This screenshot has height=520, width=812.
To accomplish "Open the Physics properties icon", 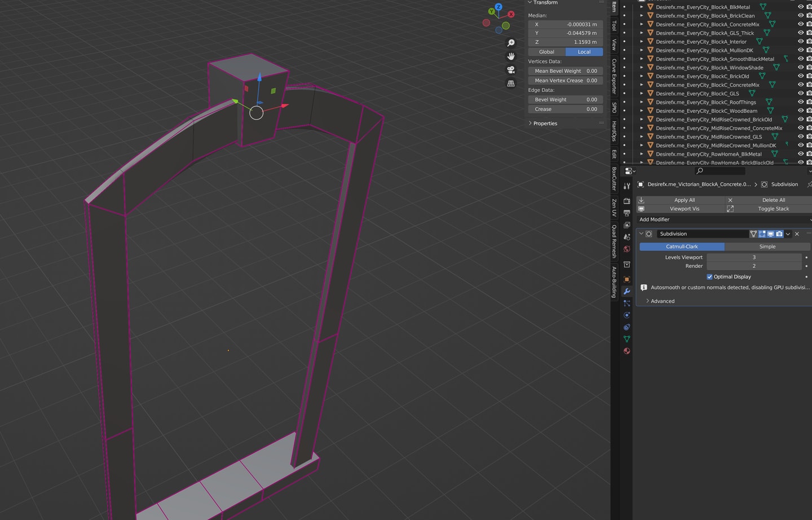I will [626, 315].
